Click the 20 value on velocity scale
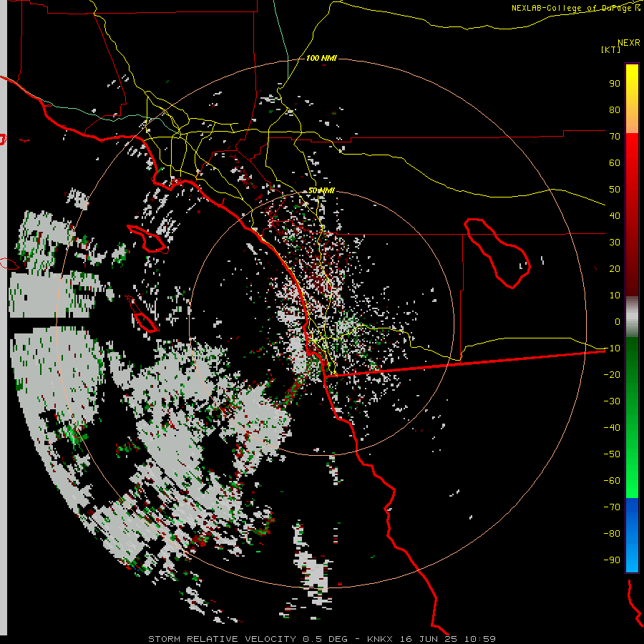Screen dimensions: 644x644 click(615, 268)
